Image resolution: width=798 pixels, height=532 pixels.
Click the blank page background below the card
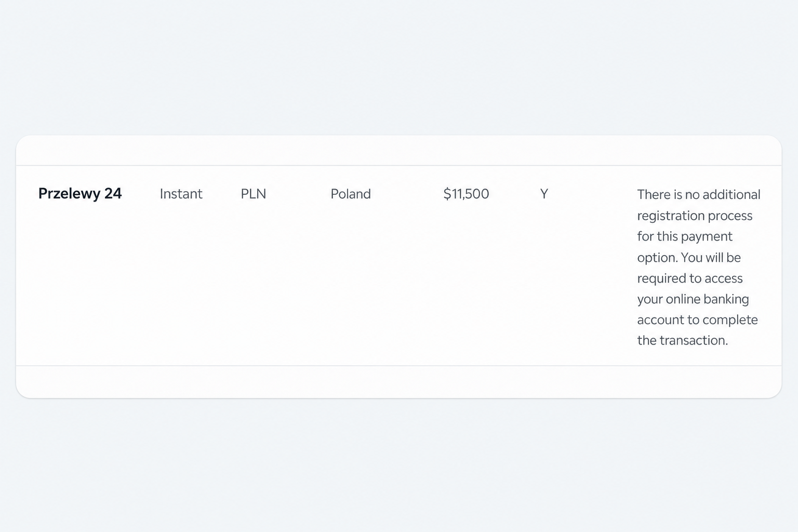(399, 465)
